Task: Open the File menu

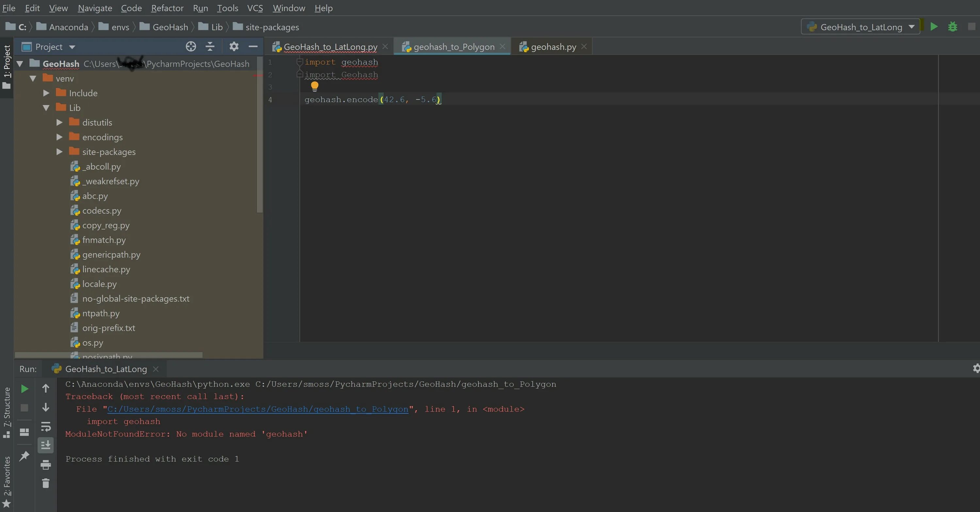Action: point(9,8)
